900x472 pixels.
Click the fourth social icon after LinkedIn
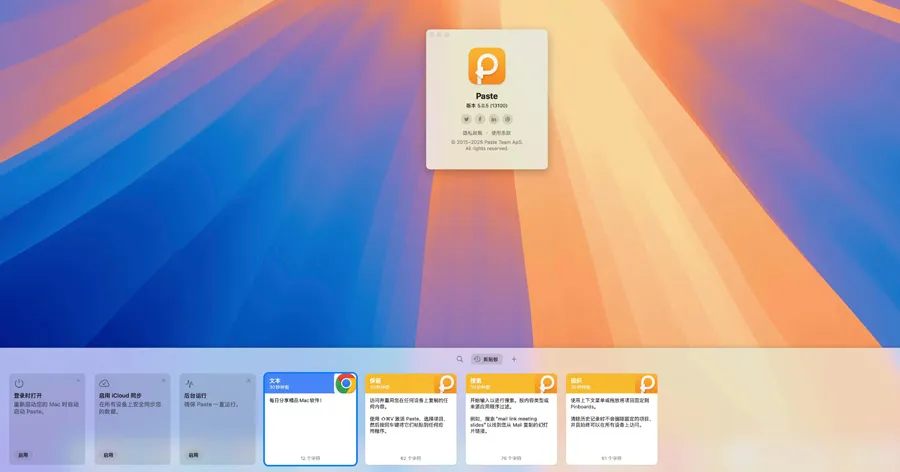508,119
